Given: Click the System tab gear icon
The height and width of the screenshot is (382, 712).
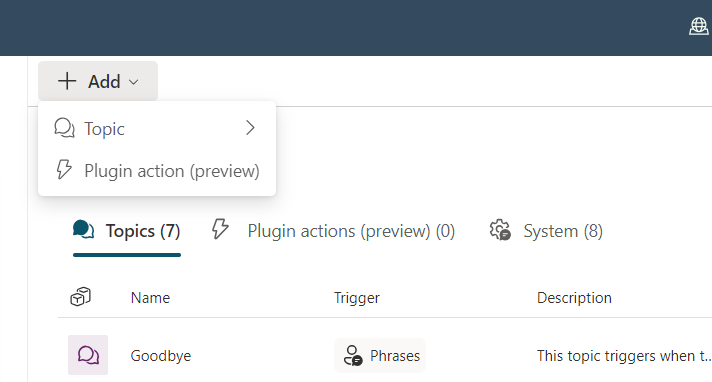Looking at the screenshot, I should point(500,230).
